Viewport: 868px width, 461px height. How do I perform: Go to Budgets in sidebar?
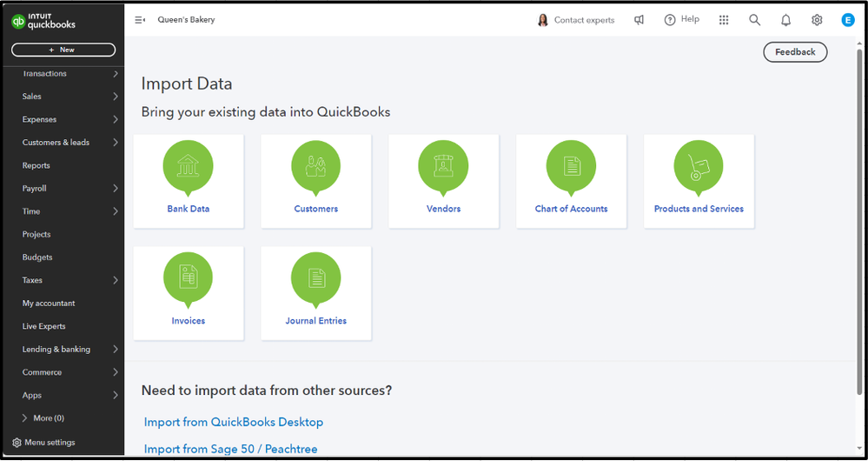coord(37,257)
